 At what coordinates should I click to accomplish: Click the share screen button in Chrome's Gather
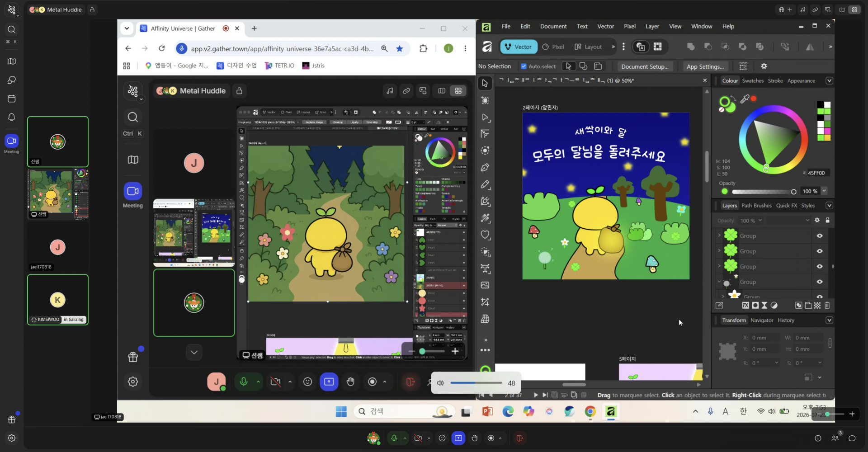point(329,382)
